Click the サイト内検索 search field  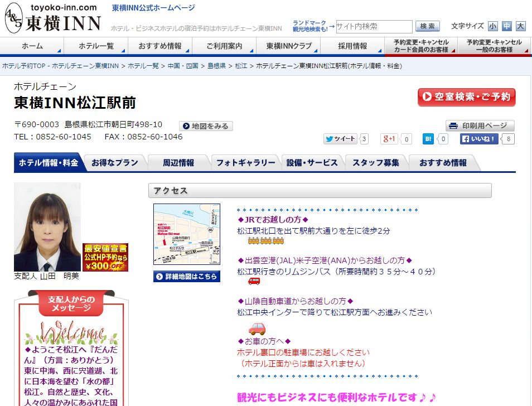tap(374, 26)
